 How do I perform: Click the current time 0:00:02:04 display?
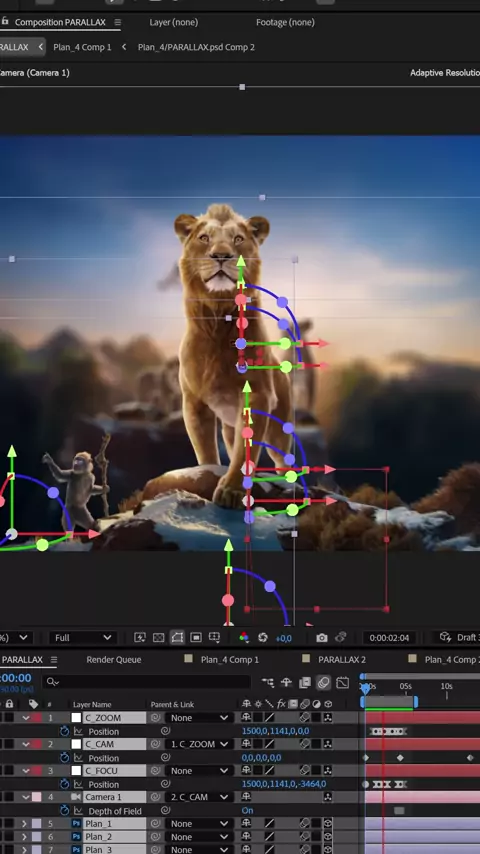click(x=389, y=638)
